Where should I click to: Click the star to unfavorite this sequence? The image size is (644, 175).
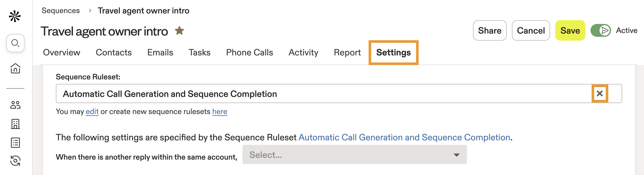179,31
